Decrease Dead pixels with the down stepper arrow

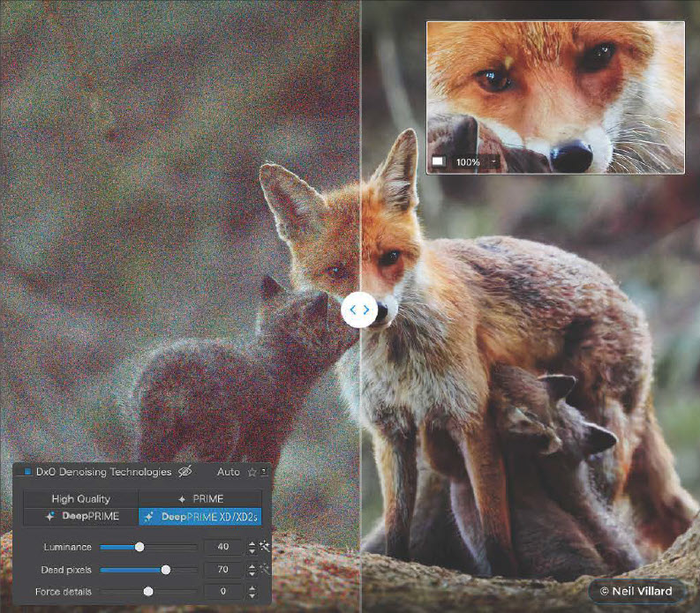252,573
